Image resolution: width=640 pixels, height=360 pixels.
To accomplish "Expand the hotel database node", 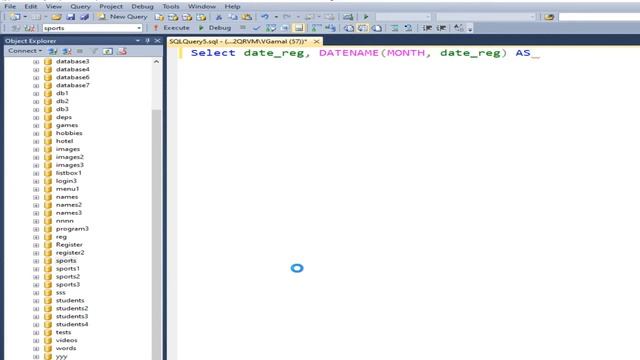I will 36,141.
